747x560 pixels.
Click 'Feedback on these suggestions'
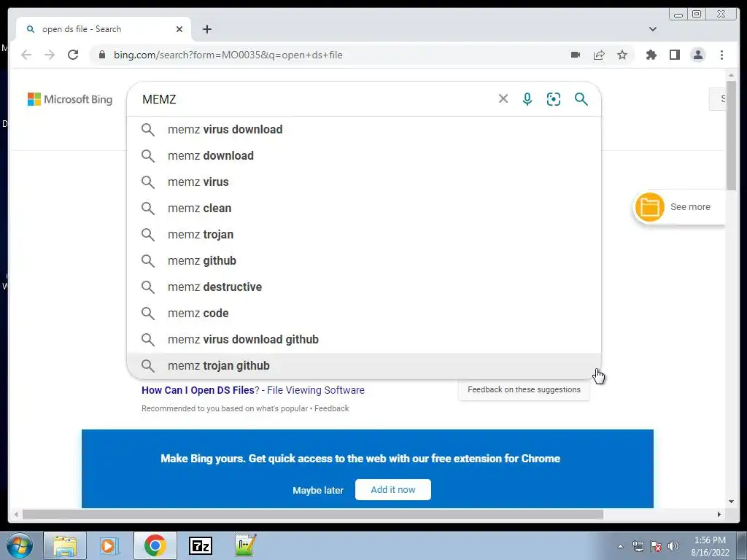point(524,389)
